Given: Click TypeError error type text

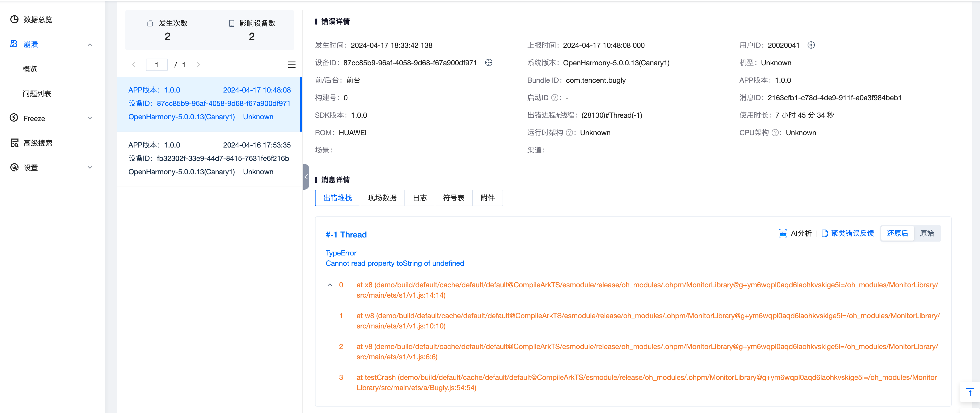Looking at the screenshot, I should [x=341, y=253].
